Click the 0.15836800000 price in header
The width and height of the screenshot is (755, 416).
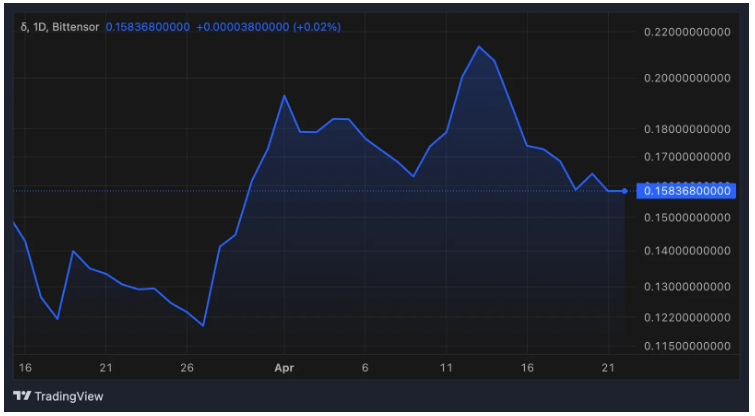148,27
